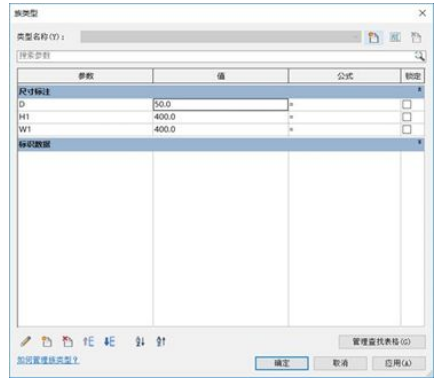The height and width of the screenshot is (384, 440).
Task: Toggle the lock checkbox for parameter D
Action: coord(407,104)
